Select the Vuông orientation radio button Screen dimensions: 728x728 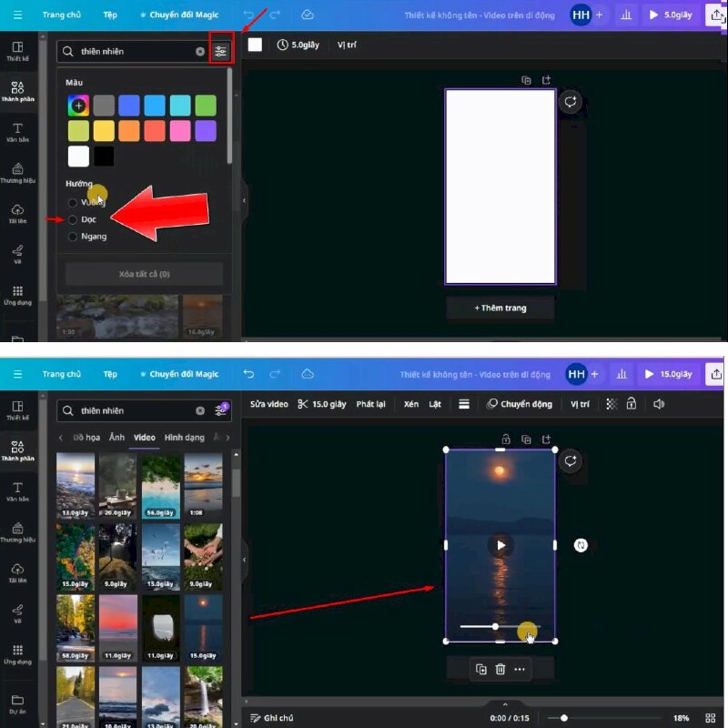pos(73,202)
